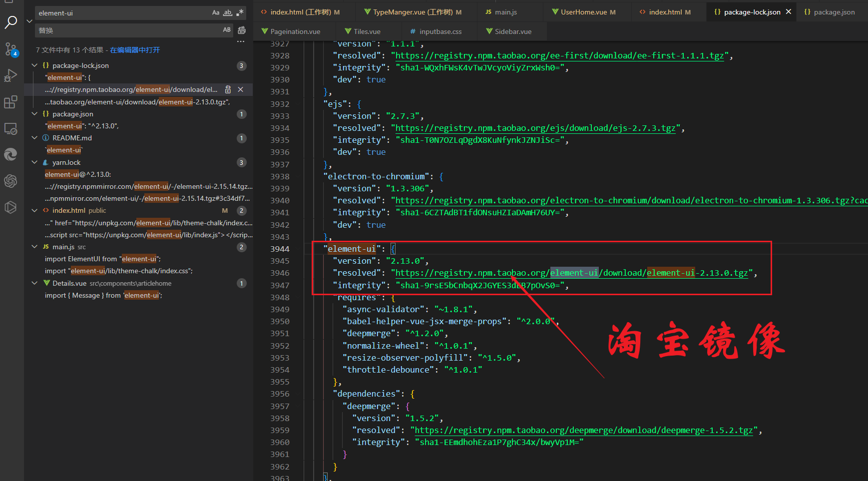Collapse the replace field with toggle chevron
868x481 pixels.
point(29,21)
